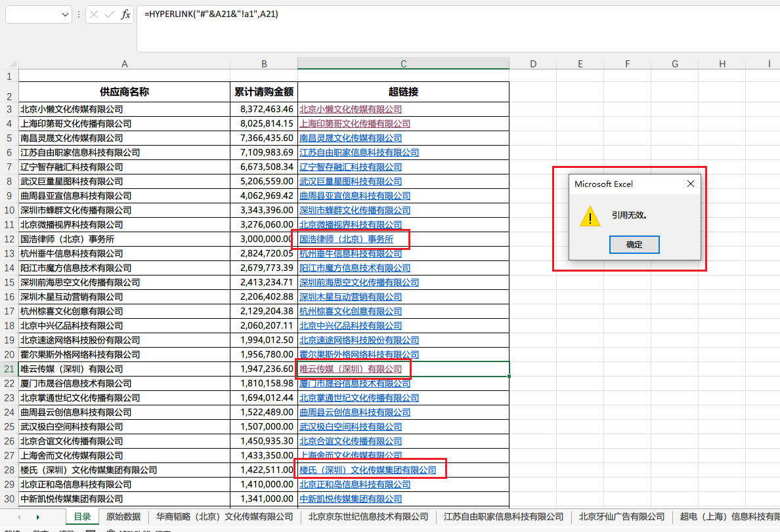This screenshot has height=532, width=780.
Task: Open hyperlink 北京正和岛信息科技有限公司
Action: click(x=355, y=484)
